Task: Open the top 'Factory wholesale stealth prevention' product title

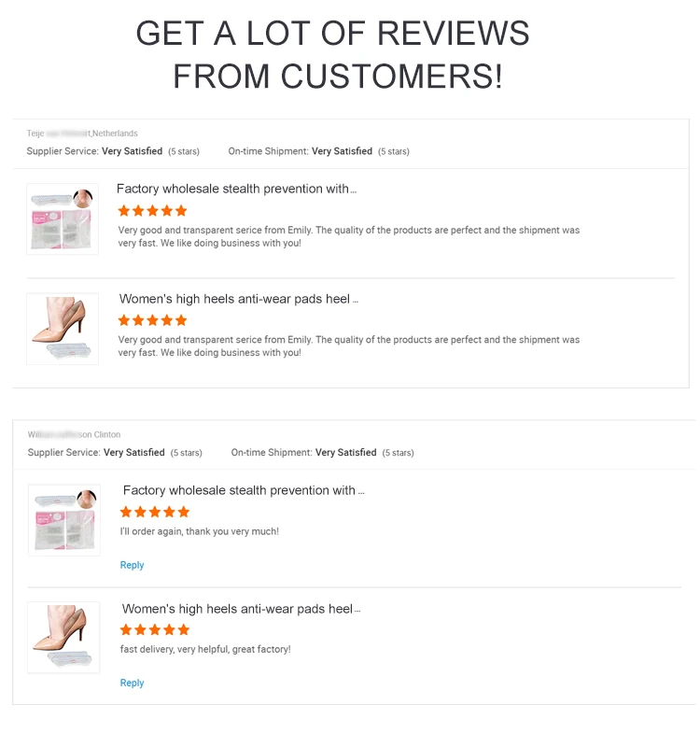Action: point(236,189)
